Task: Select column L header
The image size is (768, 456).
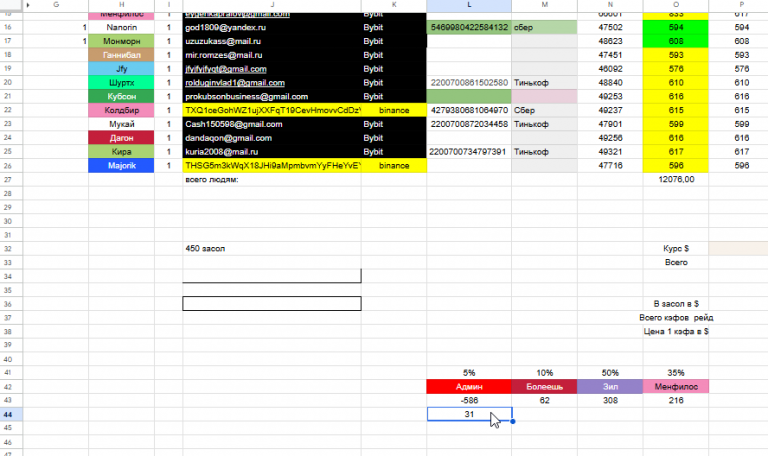Action: click(469, 5)
